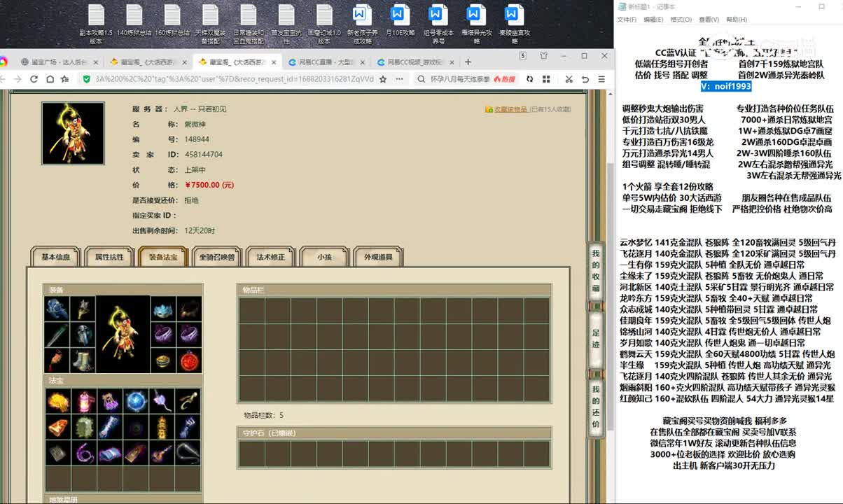Open 格式(O) menu in Notepad
Screen dimensions: 843x504
click(681, 20)
